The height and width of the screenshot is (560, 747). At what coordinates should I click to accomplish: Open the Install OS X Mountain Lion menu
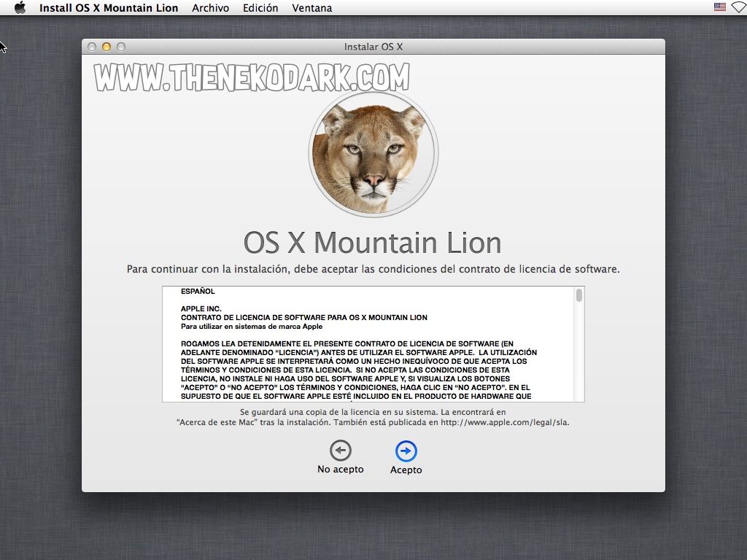109,7
